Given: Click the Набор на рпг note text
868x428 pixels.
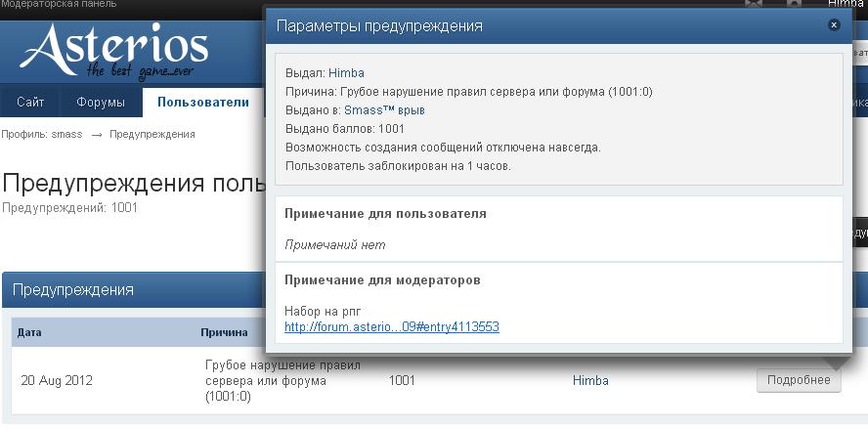Looking at the screenshot, I should 324,311.
